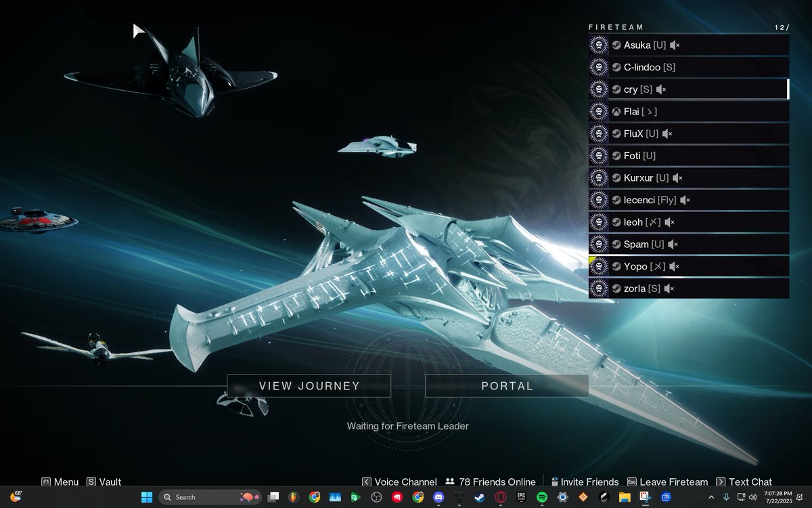
Task: Expand the system tray hidden icons chevron
Action: [711, 496]
